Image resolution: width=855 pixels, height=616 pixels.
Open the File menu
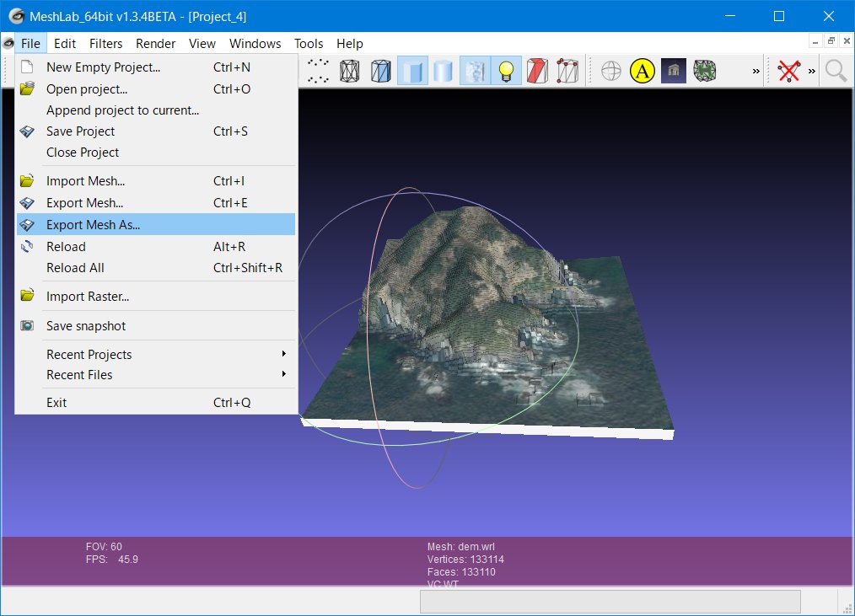(x=30, y=44)
